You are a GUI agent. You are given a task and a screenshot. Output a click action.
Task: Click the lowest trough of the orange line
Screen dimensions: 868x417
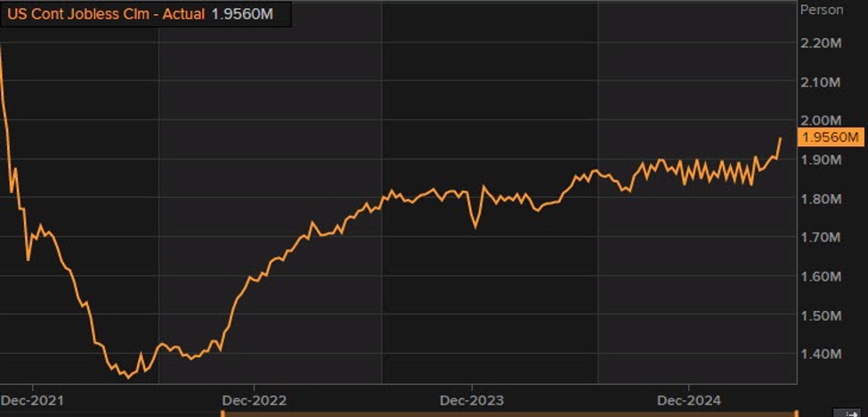point(127,377)
